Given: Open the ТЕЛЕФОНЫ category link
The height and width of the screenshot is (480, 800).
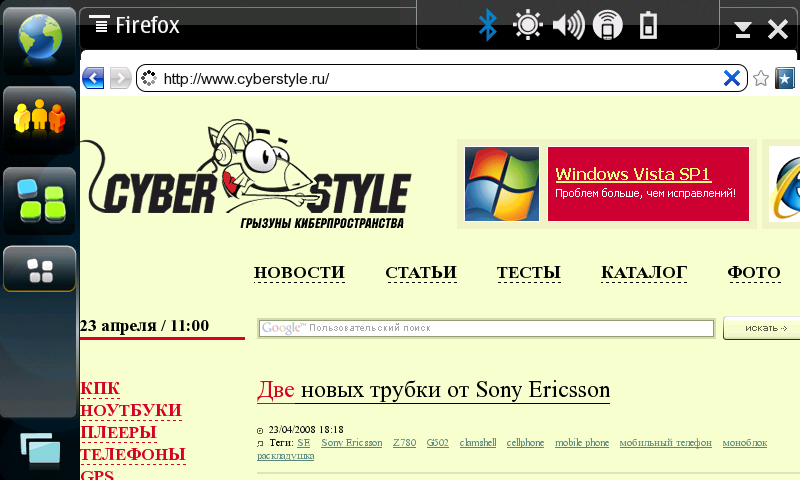Looking at the screenshot, I should coord(133,454).
